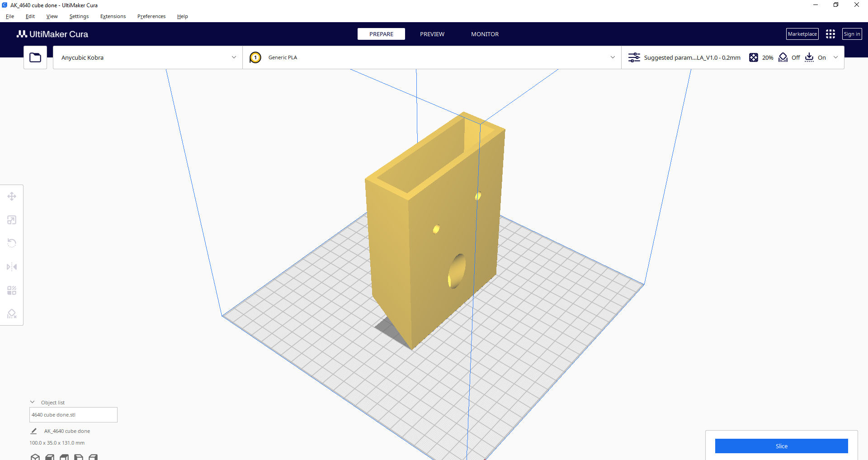
Task: Switch to the 3D view cube icon
Action: (35, 457)
